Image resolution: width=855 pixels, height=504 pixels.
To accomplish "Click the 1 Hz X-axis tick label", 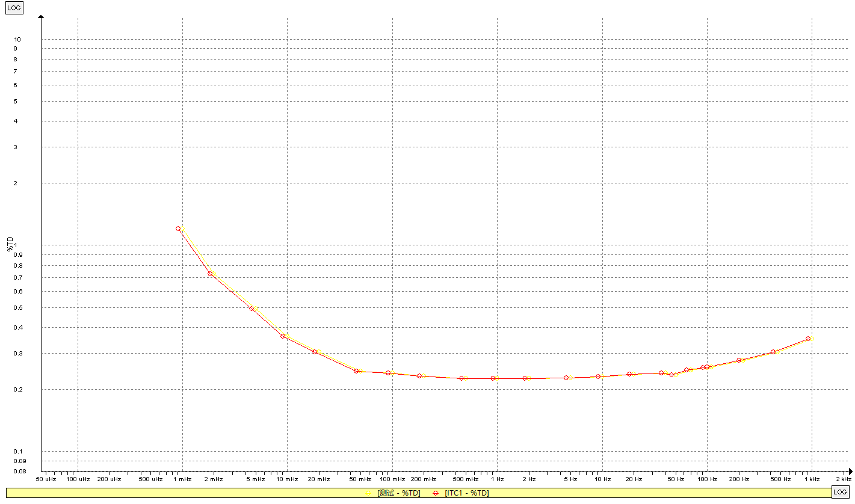I will [497, 479].
